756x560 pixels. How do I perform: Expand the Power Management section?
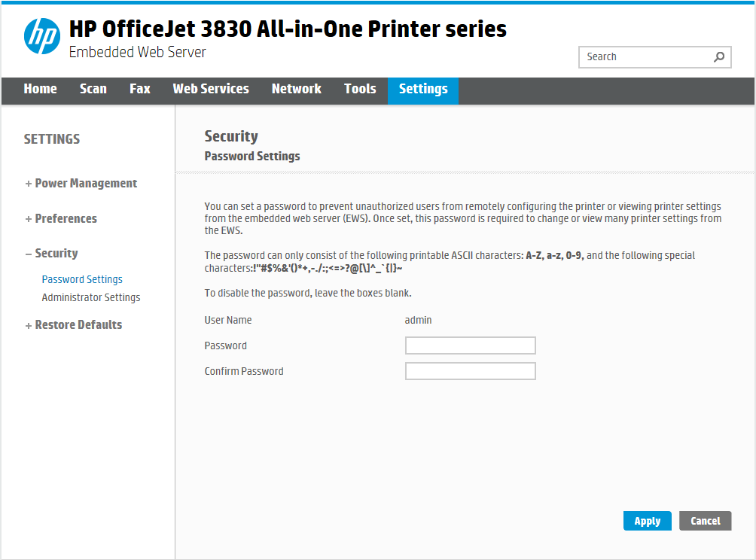click(x=81, y=184)
